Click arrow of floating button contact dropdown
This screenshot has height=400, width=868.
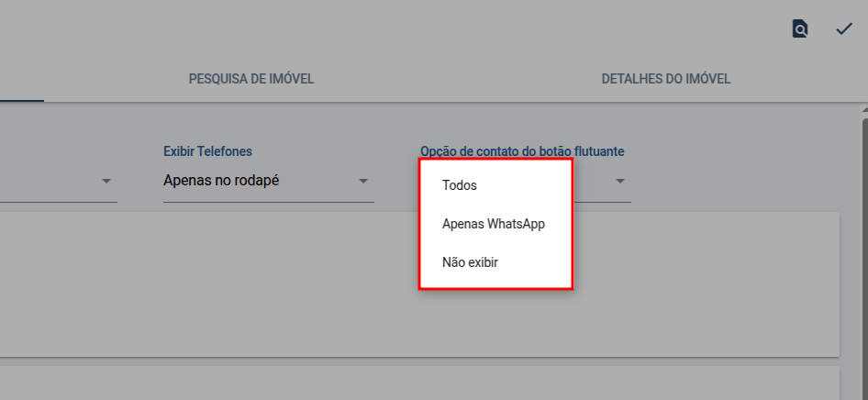click(620, 182)
